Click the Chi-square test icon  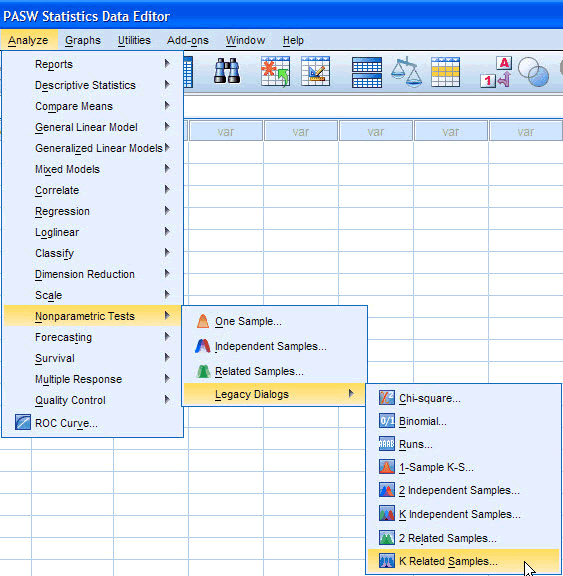tap(387, 398)
